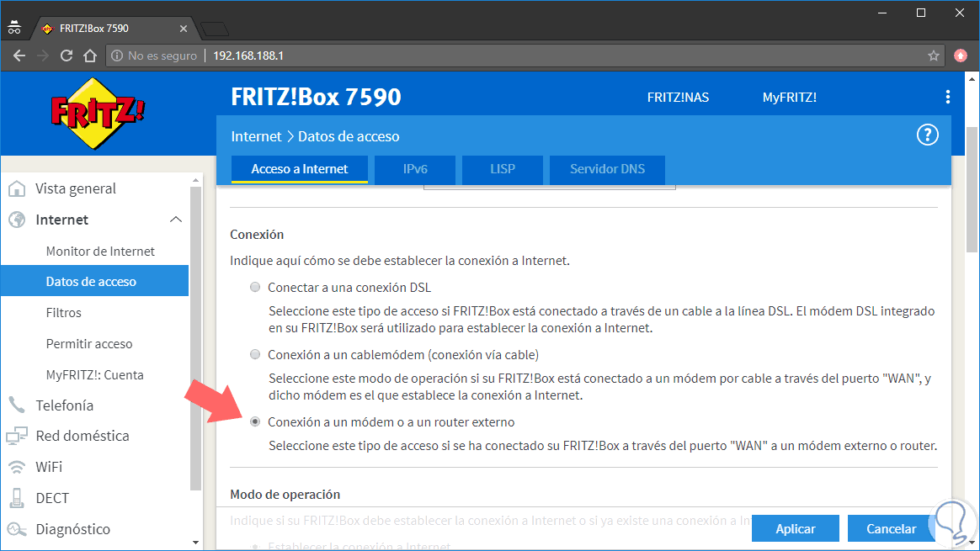Open FRITZ!NAS from the header
980x551 pixels.
tap(678, 98)
